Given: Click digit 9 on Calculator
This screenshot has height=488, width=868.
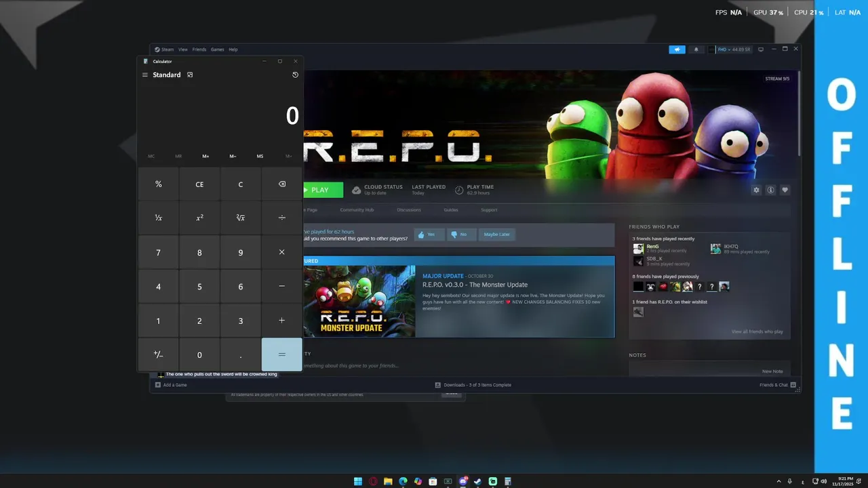Looking at the screenshot, I should (x=241, y=252).
